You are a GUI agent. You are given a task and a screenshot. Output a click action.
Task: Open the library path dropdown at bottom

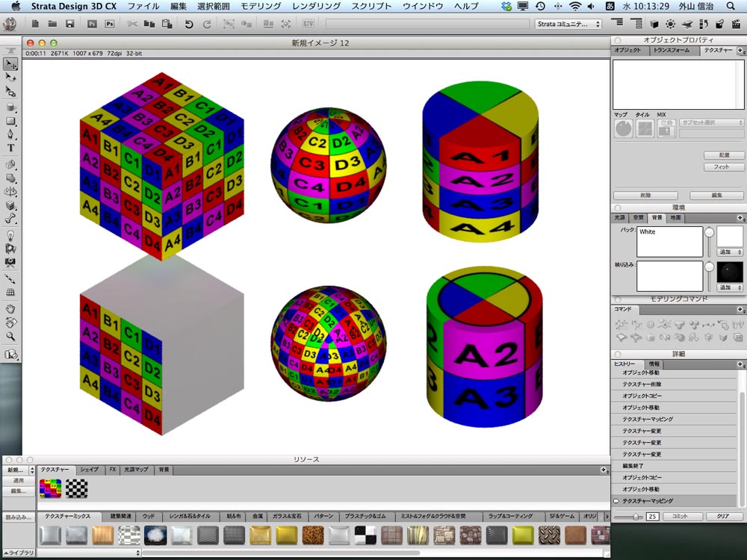(x=90, y=553)
